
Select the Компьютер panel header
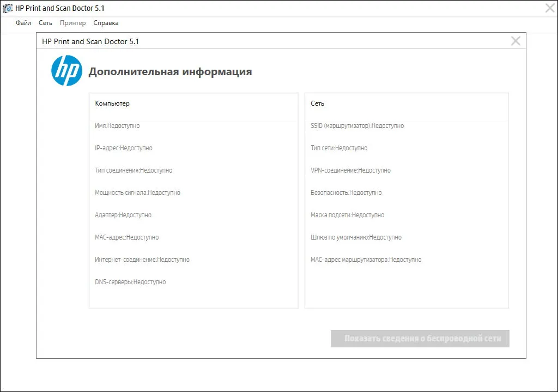pos(112,103)
